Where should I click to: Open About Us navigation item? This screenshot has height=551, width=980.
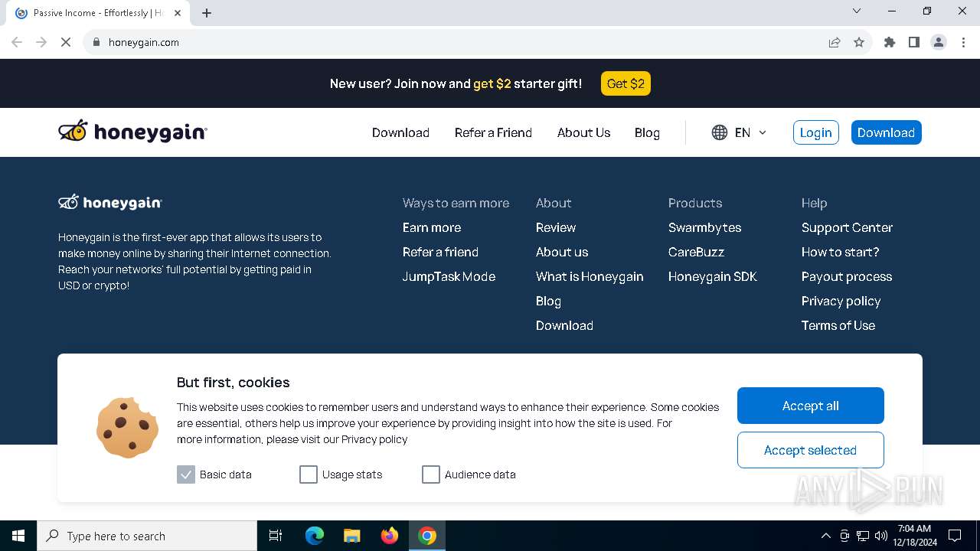click(x=583, y=132)
